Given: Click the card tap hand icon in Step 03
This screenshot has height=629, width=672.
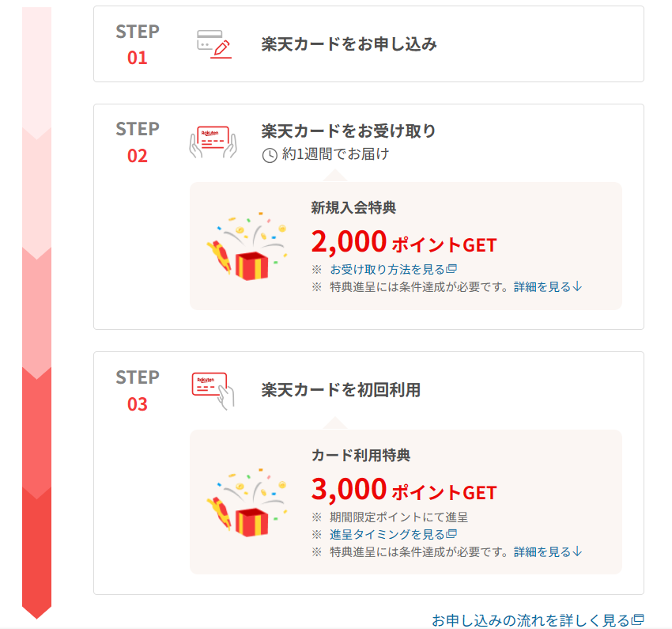Looking at the screenshot, I should (213, 391).
